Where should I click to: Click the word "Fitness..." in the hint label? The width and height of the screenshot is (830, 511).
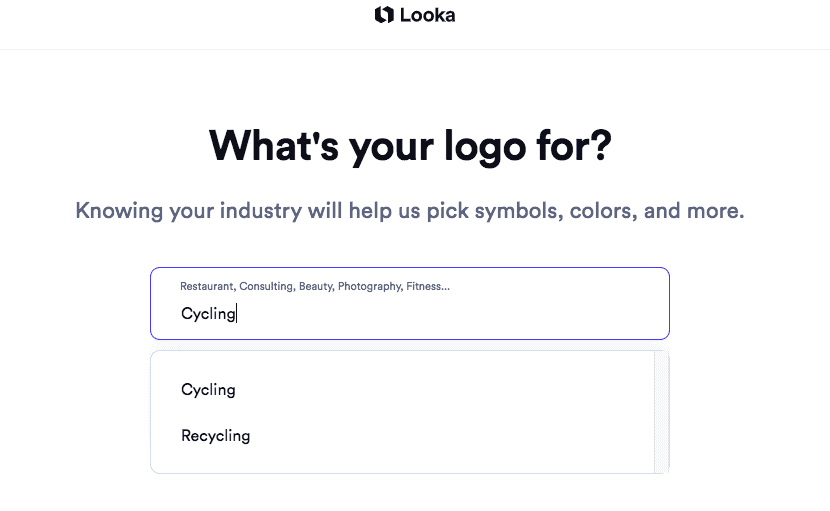pos(428,287)
